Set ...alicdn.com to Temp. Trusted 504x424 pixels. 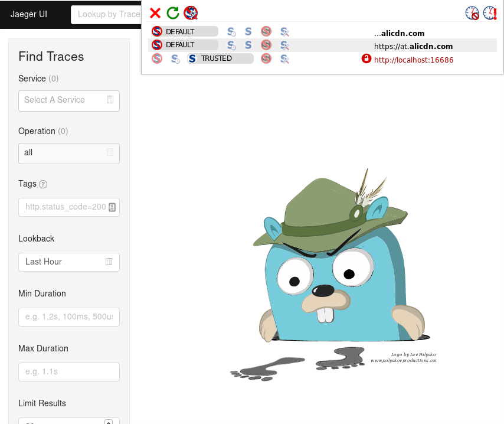point(231,32)
